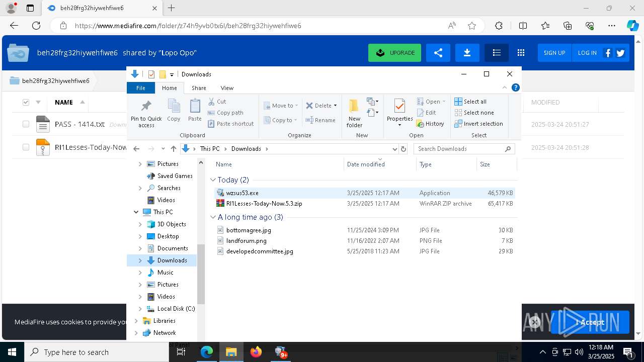Viewport: 644px width, 362px height.
Task: Click Select all in the ribbon
Action: (470, 102)
